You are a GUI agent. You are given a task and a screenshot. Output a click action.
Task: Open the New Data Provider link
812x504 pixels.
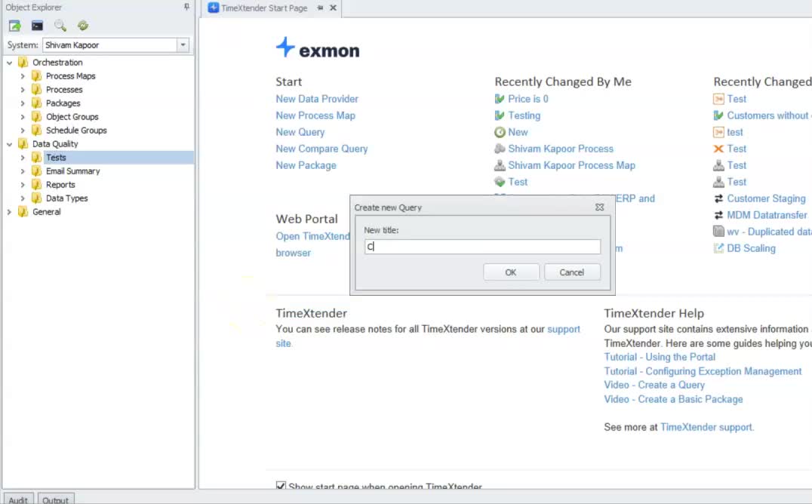317,99
